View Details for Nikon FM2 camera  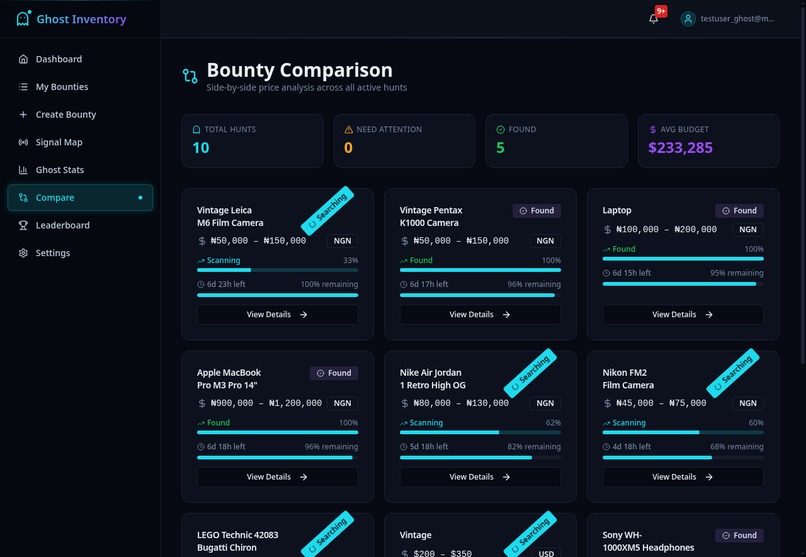coord(683,477)
